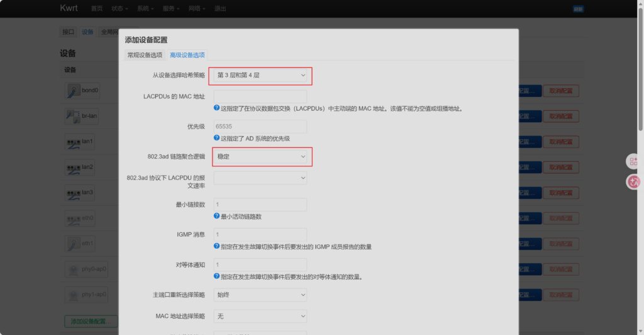The width and height of the screenshot is (644, 335).
Task: Click help icon under LACPDUs MAC address field
Action: [x=217, y=108]
